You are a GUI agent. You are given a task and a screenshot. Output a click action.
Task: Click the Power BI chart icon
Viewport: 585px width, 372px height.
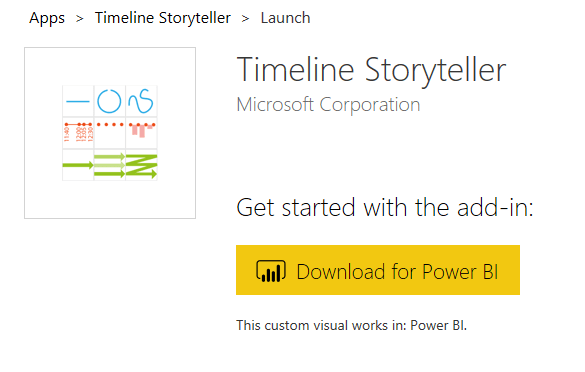[271, 271]
